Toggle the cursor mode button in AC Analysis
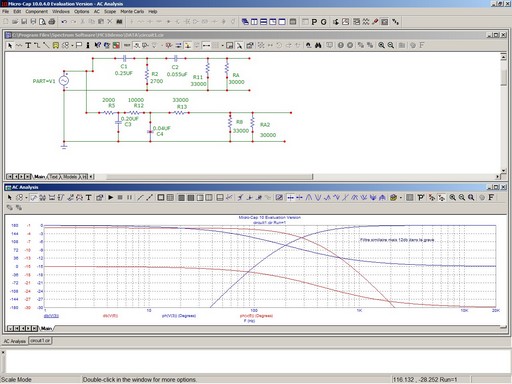 pos(290,198)
